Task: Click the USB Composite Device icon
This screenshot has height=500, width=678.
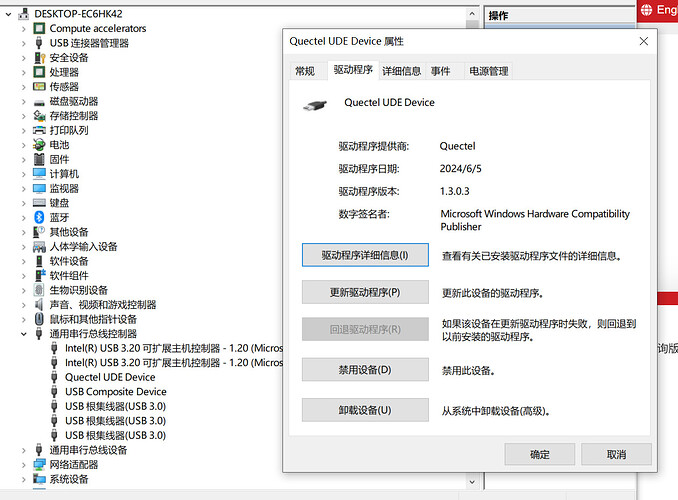Action: tap(55, 392)
